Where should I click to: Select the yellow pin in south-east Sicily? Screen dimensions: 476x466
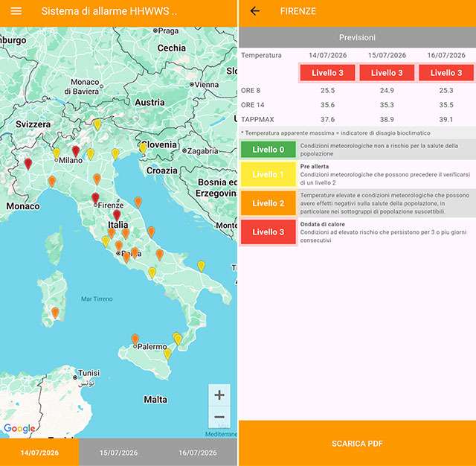pyautogui.click(x=167, y=354)
